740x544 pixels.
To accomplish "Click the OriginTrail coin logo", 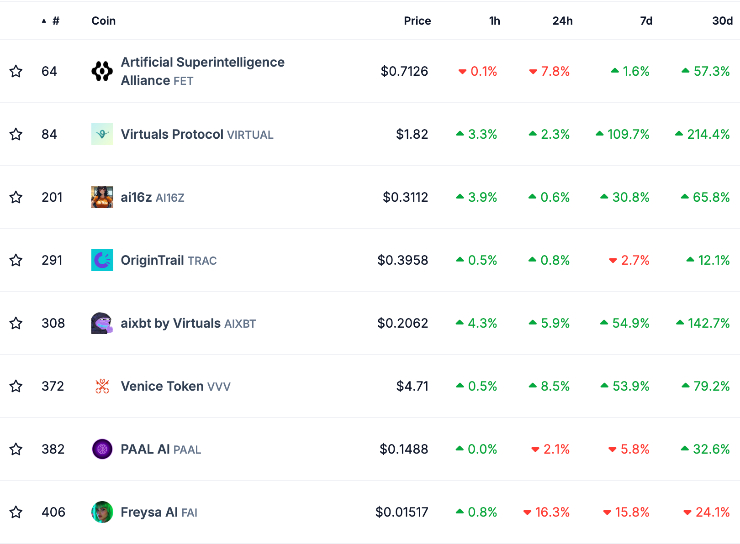I will click(102, 260).
